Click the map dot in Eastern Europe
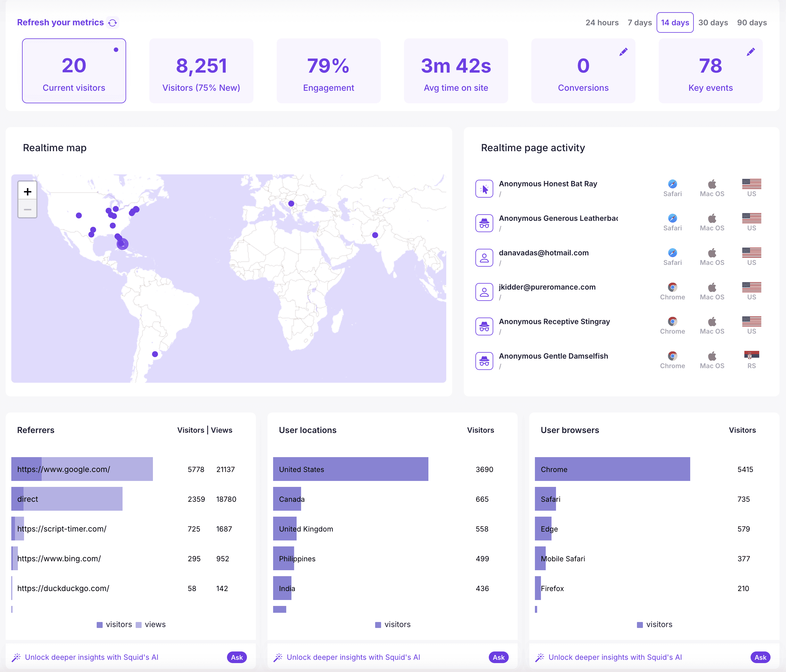This screenshot has height=672, width=786. pyautogui.click(x=291, y=203)
